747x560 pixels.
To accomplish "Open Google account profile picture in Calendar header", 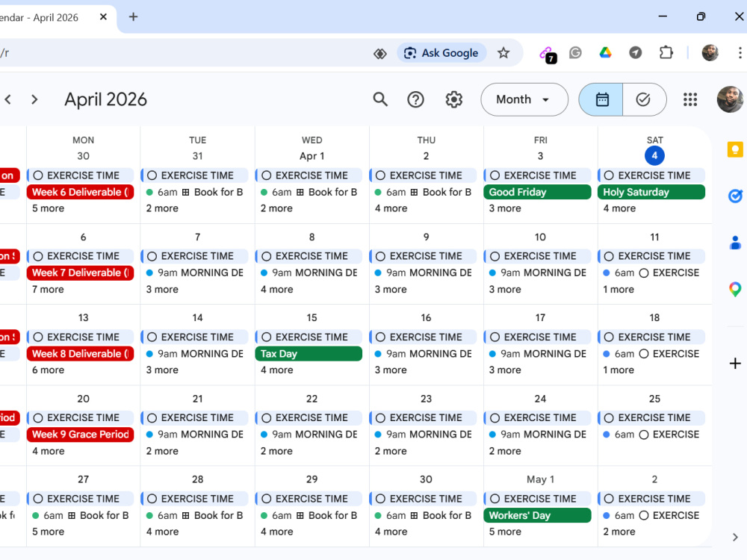I will pos(729,99).
